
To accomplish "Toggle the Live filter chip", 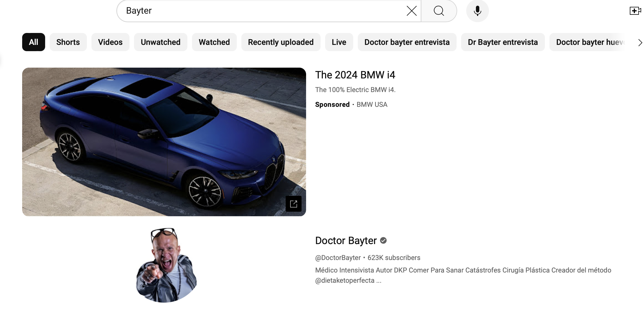I will click(x=339, y=42).
